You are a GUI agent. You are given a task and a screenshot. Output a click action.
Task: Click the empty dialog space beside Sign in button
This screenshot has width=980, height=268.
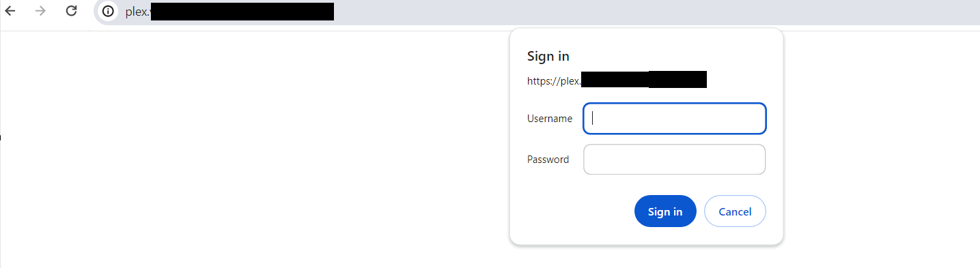tap(574, 211)
